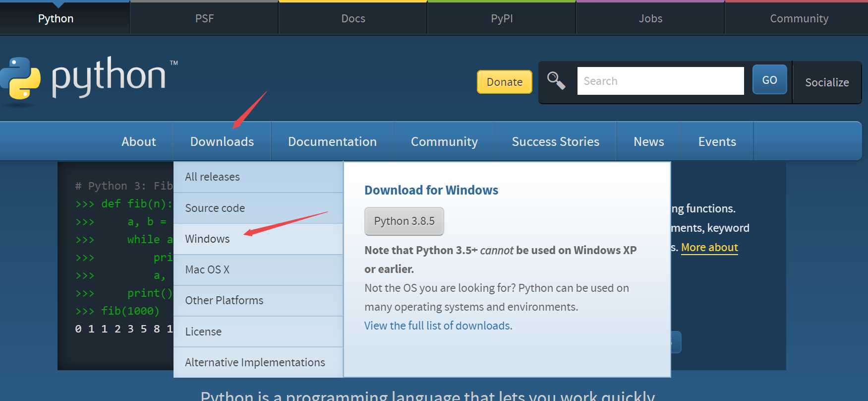Open the About navigation menu
The image size is (868, 401).
(139, 141)
